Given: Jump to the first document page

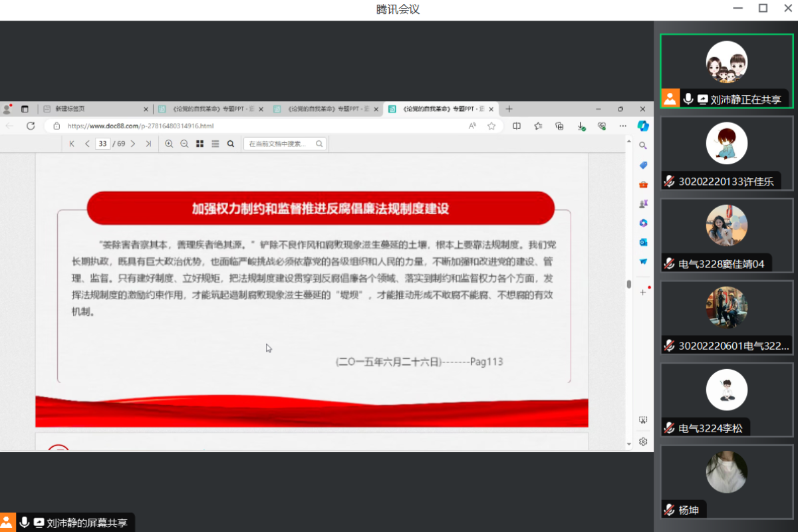Looking at the screenshot, I should pyautogui.click(x=72, y=144).
